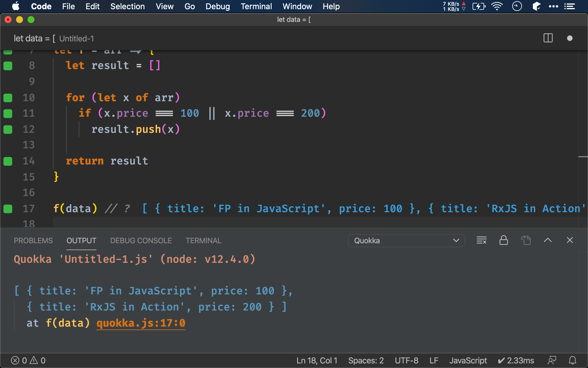588x368 pixels.
Task: Toggle green breakpoint on line 14
Action: (x=8, y=160)
